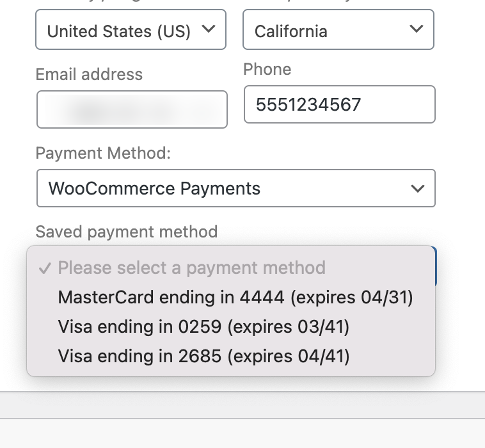Focus the Email address input field
The image size is (485, 448).
132,109
